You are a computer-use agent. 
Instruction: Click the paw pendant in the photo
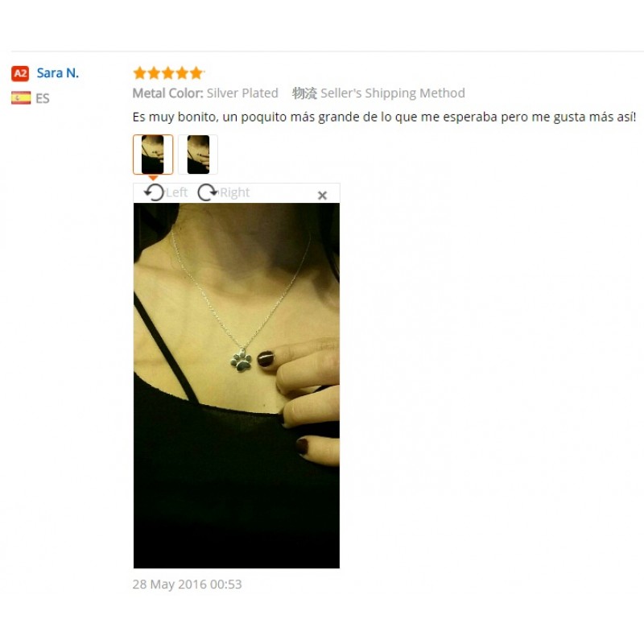tap(242, 360)
